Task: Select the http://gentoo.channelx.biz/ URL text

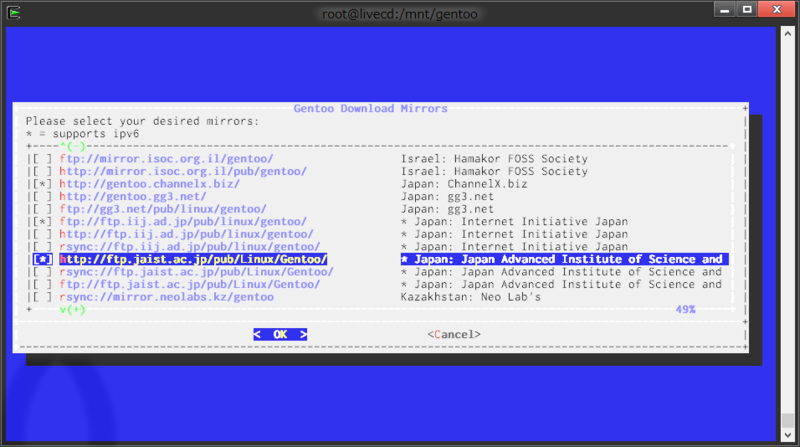Action: pos(149,184)
